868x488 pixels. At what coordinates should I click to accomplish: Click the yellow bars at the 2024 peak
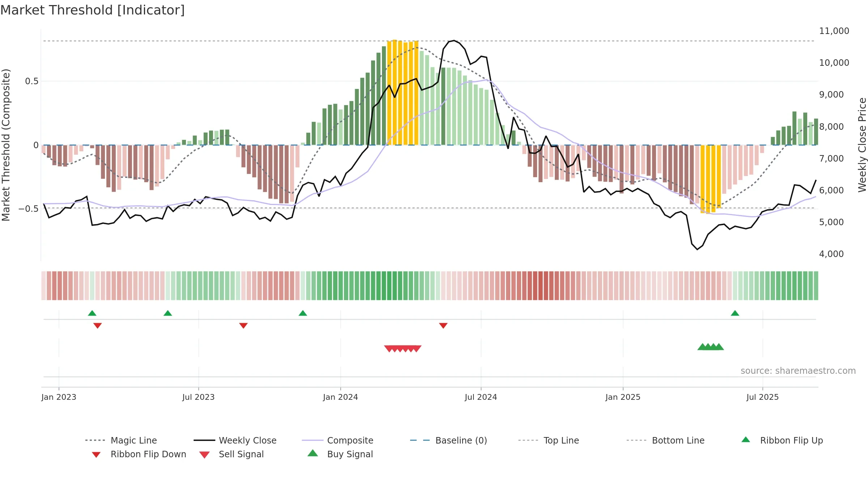coord(403,93)
